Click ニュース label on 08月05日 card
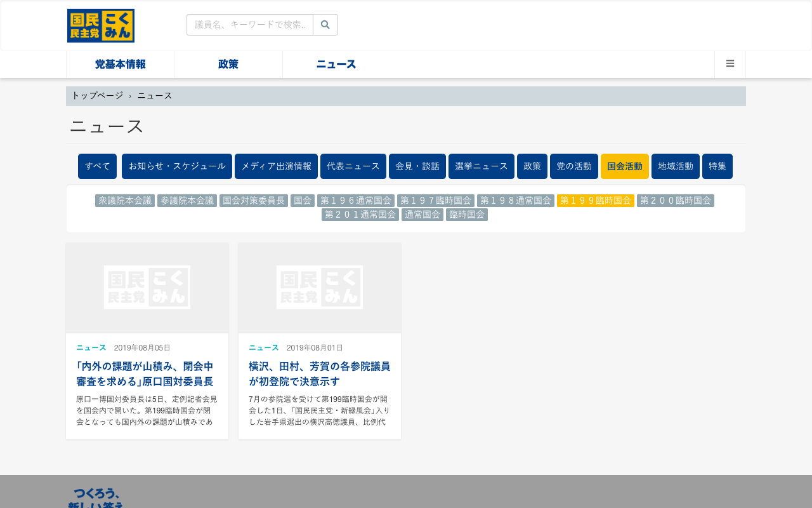Image resolution: width=812 pixels, height=508 pixels. pos(91,348)
